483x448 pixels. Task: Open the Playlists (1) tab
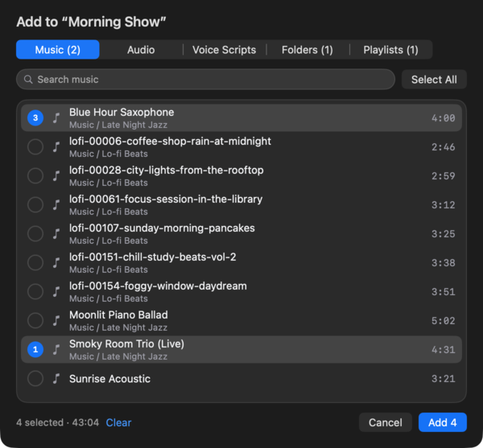[391, 50]
